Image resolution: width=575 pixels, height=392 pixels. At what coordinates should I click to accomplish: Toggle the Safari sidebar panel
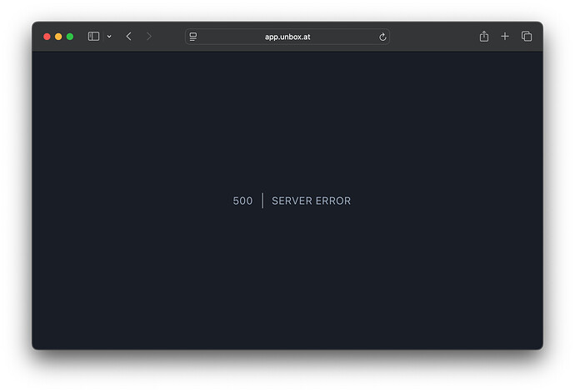[x=93, y=37]
